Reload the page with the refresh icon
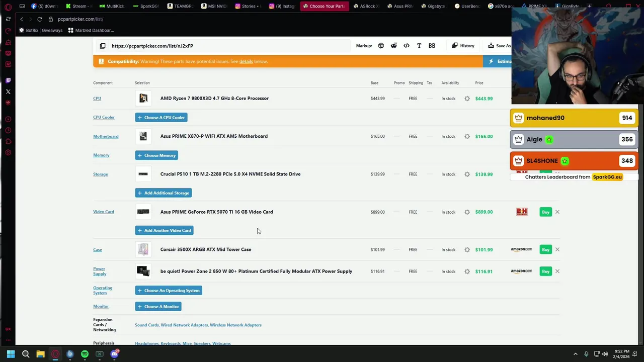The height and width of the screenshot is (362, 644). pos(40,19)
